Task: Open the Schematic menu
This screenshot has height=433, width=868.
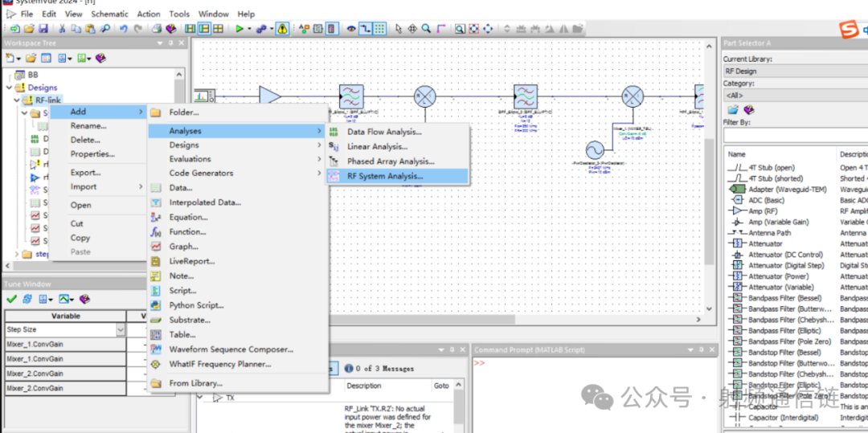Action: tap(109, 14)
